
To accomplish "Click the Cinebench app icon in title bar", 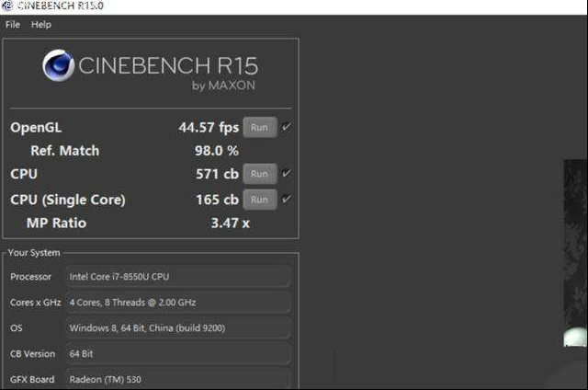I will coord(7,6).
